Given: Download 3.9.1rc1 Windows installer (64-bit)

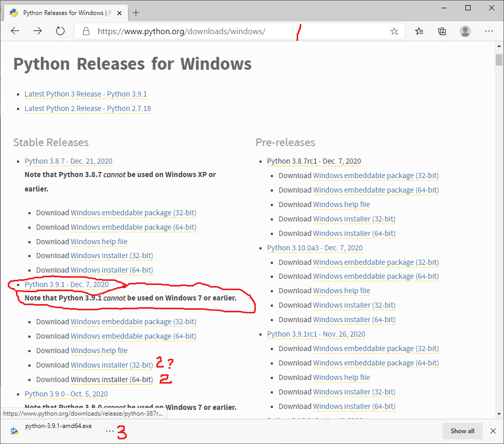Looking at the screenshot, I should point(354,406).
